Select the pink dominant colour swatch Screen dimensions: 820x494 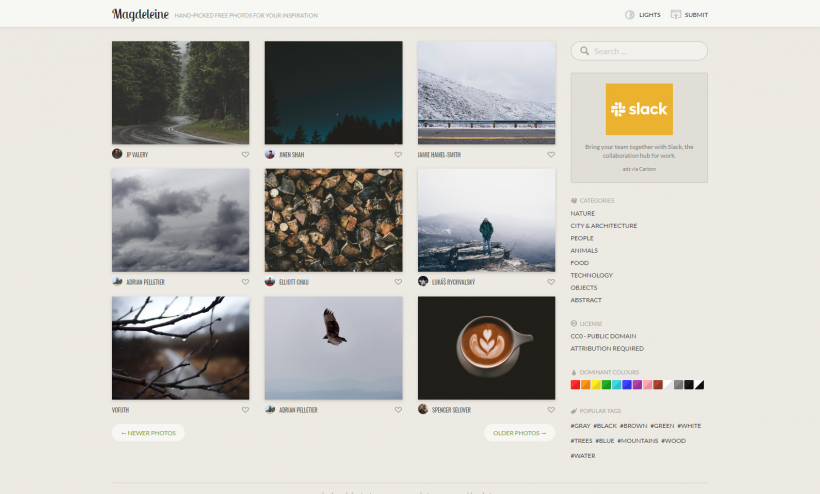coord(647,385)
